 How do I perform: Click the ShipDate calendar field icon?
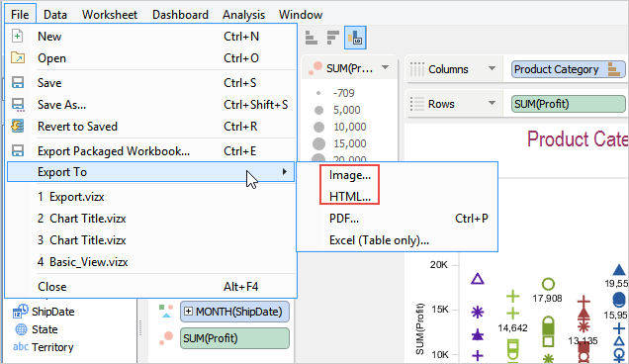(x=21, y=311)
